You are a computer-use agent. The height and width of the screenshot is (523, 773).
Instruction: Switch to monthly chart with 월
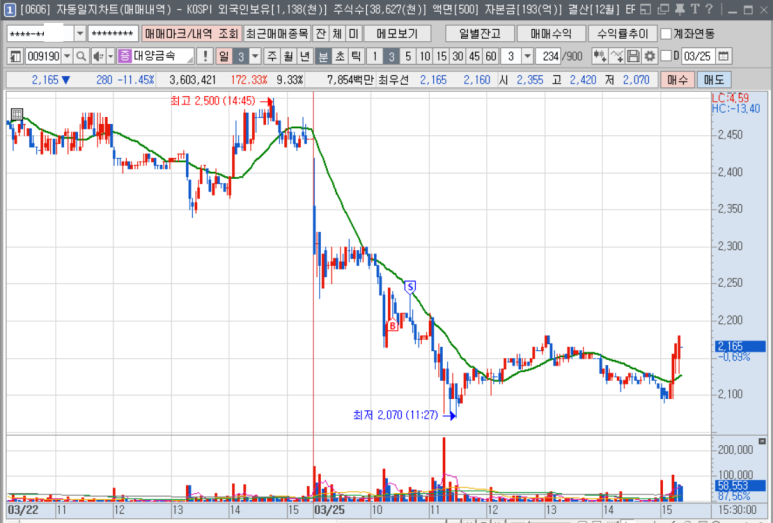pos(289,56)
